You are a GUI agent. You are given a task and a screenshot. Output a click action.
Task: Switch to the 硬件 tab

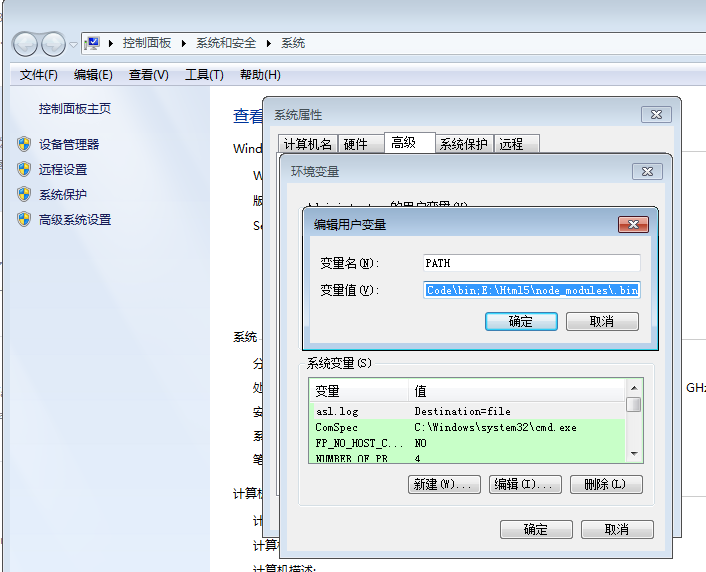point(361,144)
